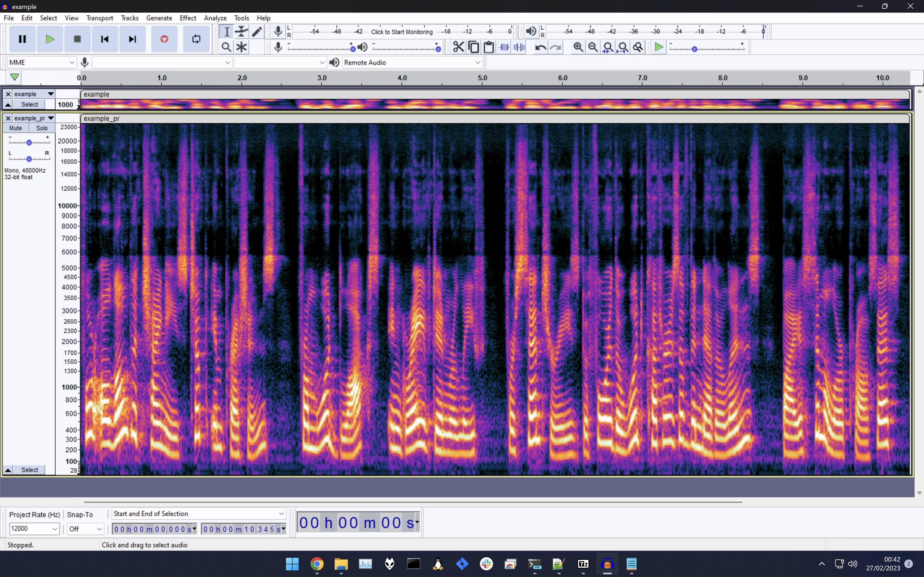The height and width of the screenshot is (577, 924).
Task: Click the Record button
Action: [164, 39]
